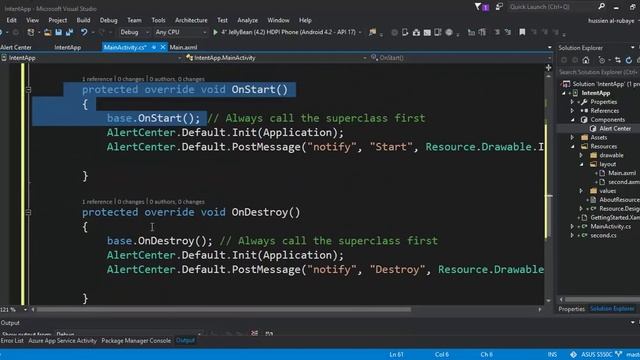
Task: Switch to the Properties panel tab
Action: pos(571,309)
